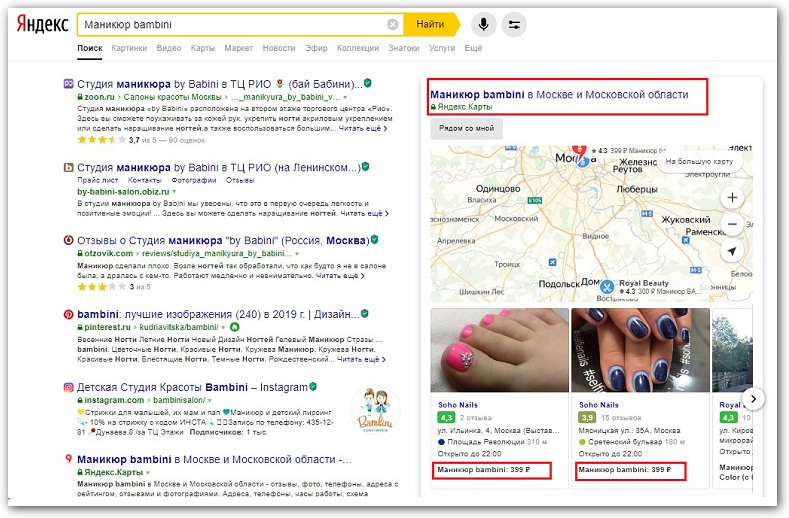
Task: Click Читать ещё under the zoon.ru snippet
Action: click(363, 128)
